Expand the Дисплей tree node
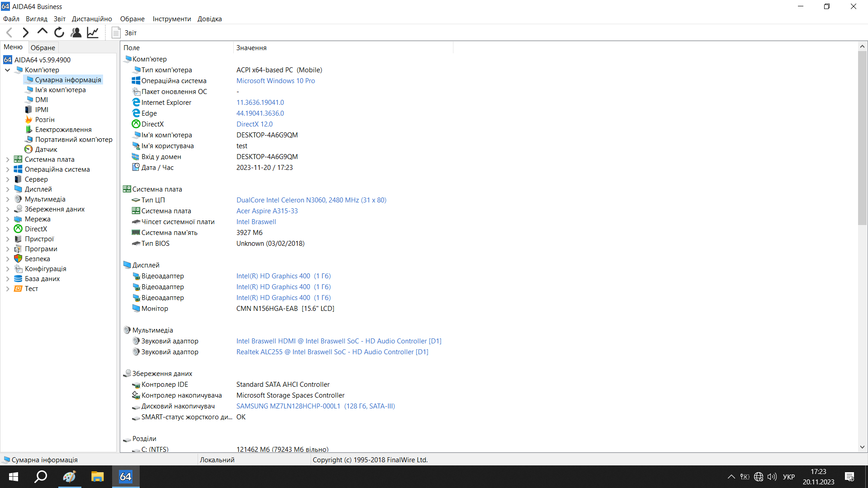The width and height of the screenshot is (868, 488). click(8, 189)
